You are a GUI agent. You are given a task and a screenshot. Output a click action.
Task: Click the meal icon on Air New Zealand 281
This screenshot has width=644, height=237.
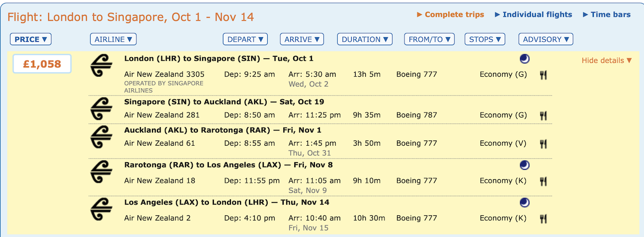tap(543, 115)
